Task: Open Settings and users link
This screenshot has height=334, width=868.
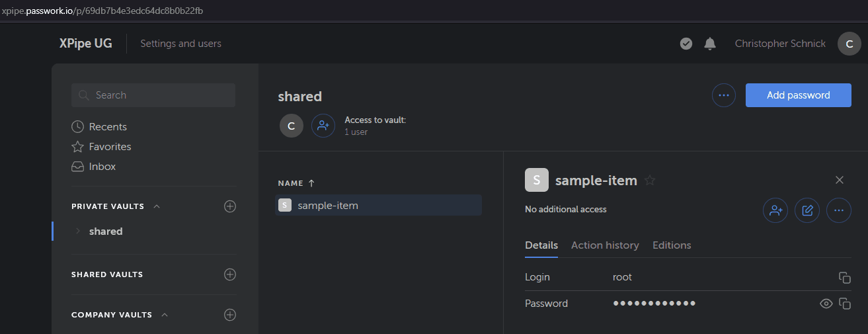Action: point(180,44)
